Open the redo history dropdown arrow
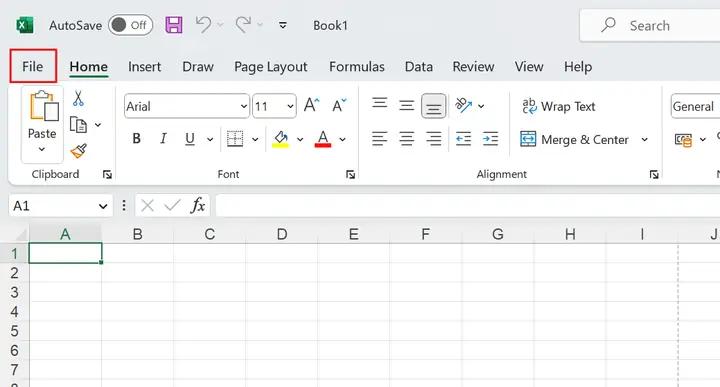The height and width of the screenshot is (387, 720). point(260,25)
